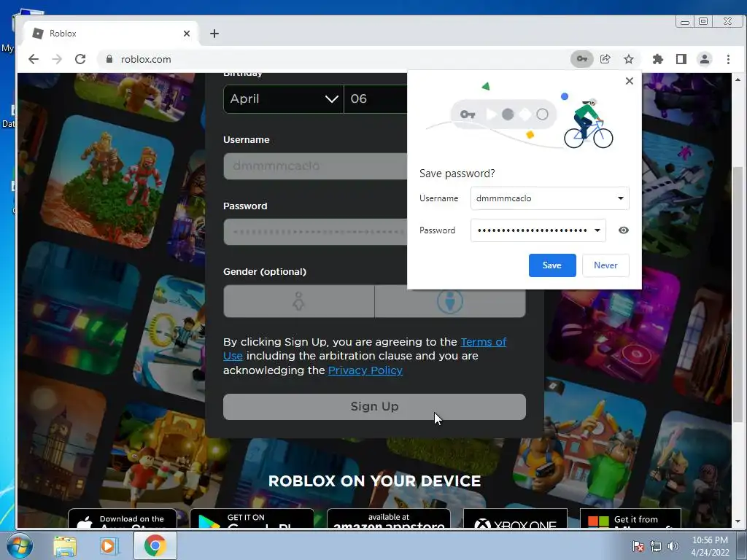Open the Chrome three-dot menu
Screen dimensions: 747x560
click(x=728, y=59)
